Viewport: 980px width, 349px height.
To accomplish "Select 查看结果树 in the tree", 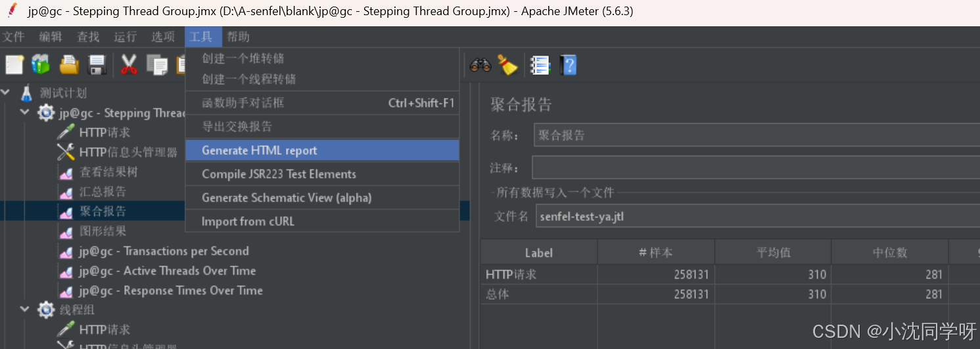I will (x=108, y=172).
